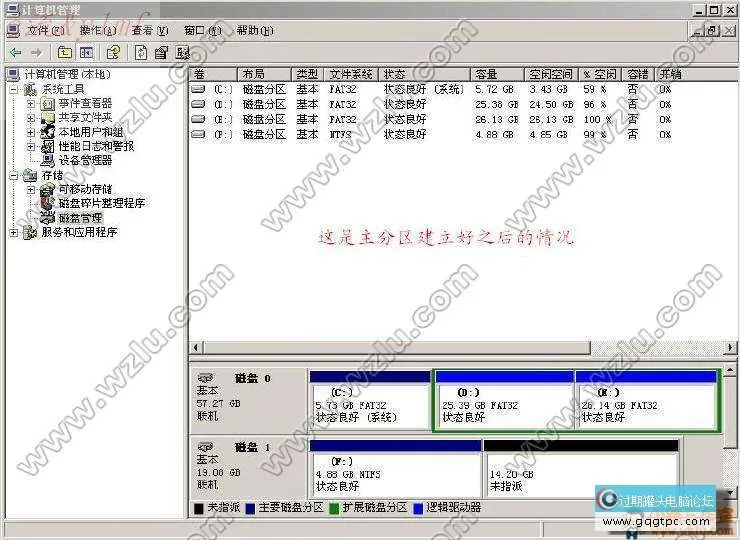The height and width of the screenshot is (540, 740).
Task: Expand the 服务和应用程序 node
Action: (14, 232)
